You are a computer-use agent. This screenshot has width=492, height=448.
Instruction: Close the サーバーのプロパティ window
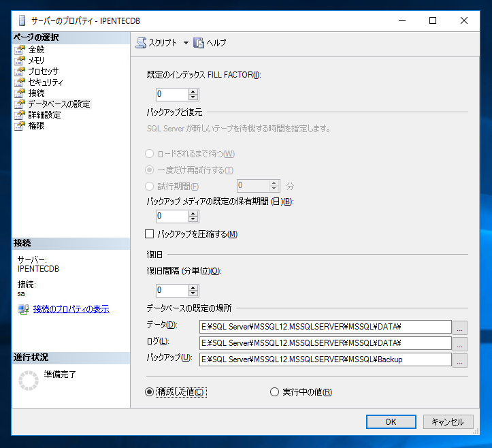click(x=464, y=20)
